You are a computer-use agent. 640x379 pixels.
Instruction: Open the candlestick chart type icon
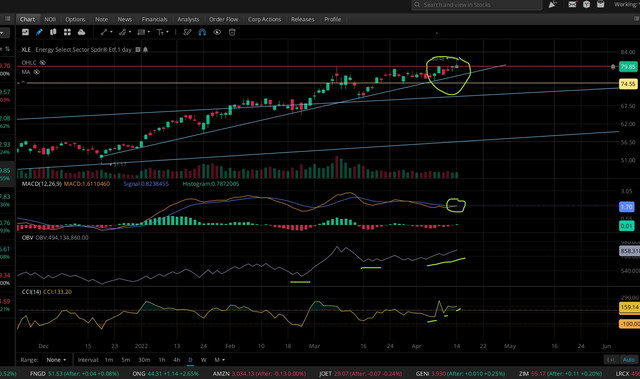pyautogui.click(x=53, y=32)
